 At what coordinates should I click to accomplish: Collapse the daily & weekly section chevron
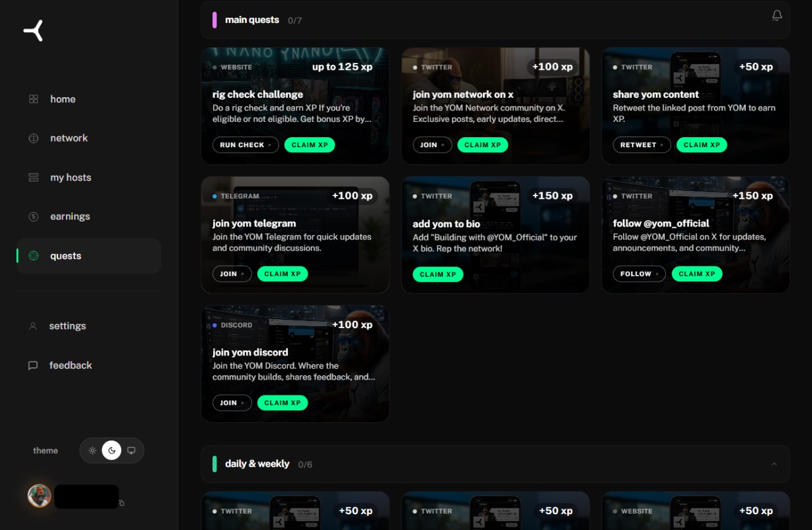pyautogui.click(x=774, y=464)
